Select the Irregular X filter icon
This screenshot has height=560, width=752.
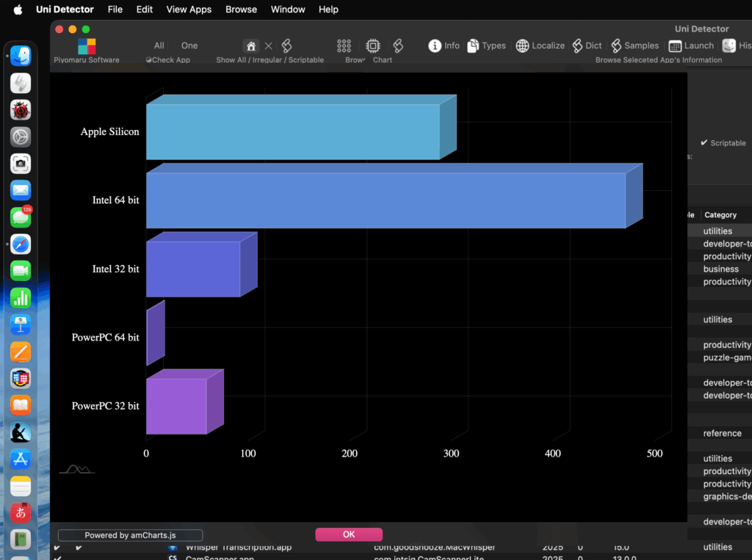pos(269,46)
